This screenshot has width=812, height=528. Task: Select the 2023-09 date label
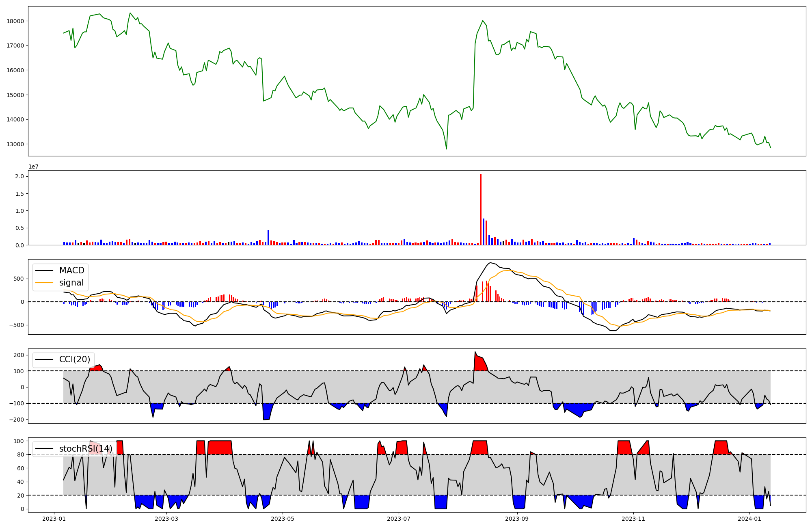pyautogui.click(x=517, y=519)
